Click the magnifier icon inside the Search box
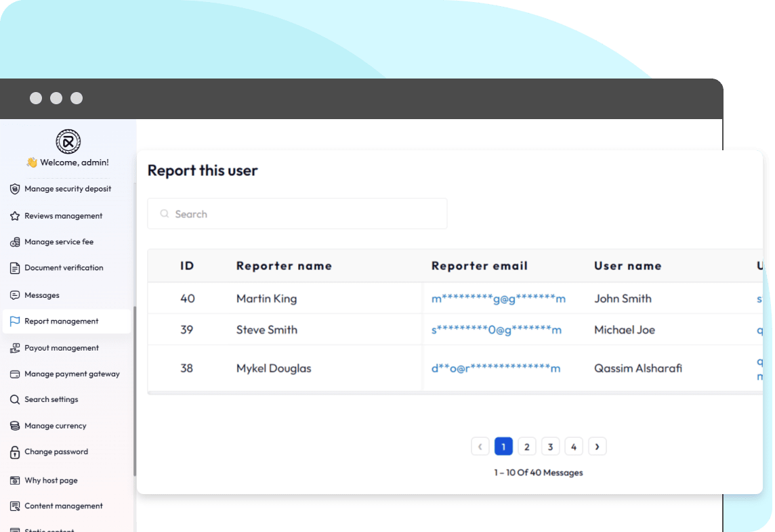The width and height of the screenshot is (775, 532). click(x=165, y=213)
